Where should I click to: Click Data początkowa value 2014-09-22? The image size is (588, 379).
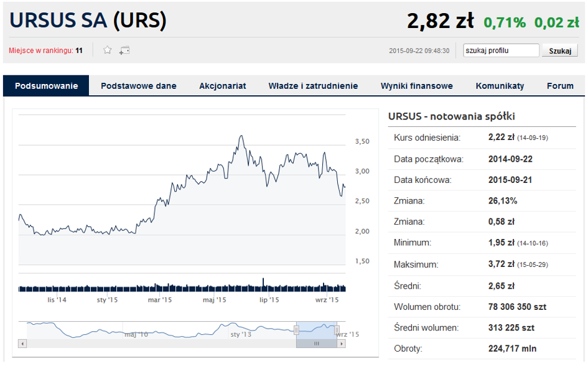(510, 159)
